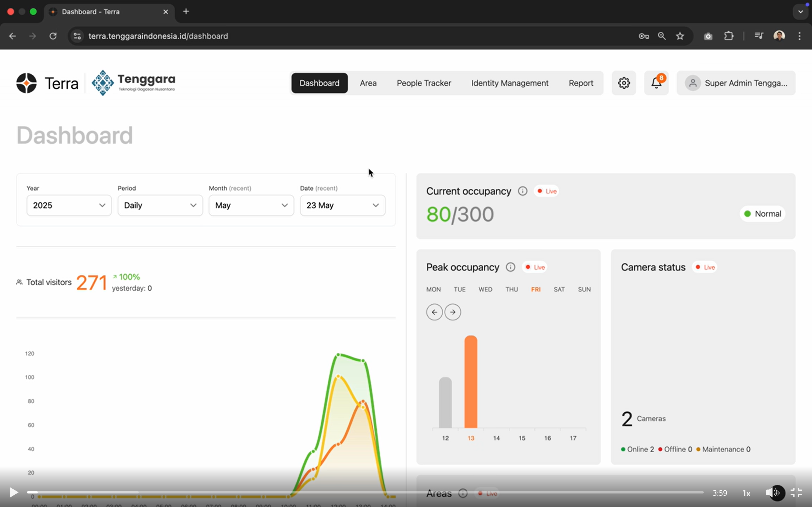Viewport: 812px width, 507px height.
Task: Open the Date 23 May dropdown
Action: (342, 205)
